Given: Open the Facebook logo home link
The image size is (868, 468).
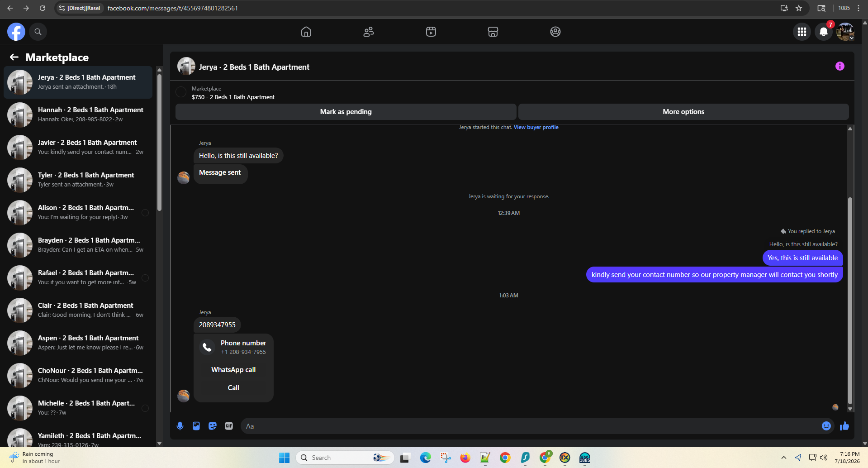Looking at the screenshot, I should tap(16, 32).
